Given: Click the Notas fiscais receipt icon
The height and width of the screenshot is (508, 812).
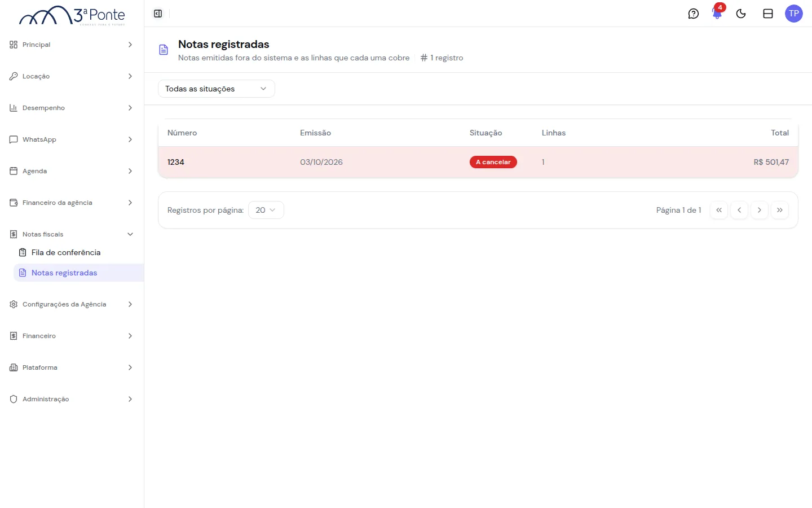Looking at the screenshot, I should [x=14, y=234].
